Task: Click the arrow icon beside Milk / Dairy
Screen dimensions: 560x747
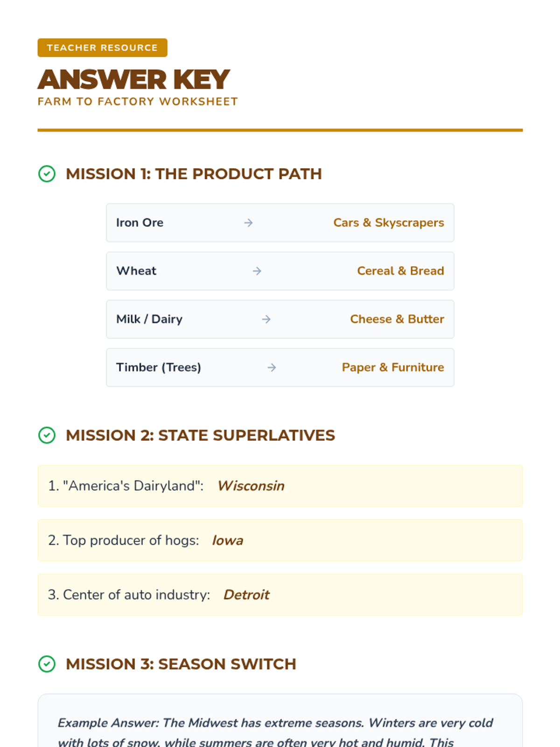Action: click(x=266, y=319)
